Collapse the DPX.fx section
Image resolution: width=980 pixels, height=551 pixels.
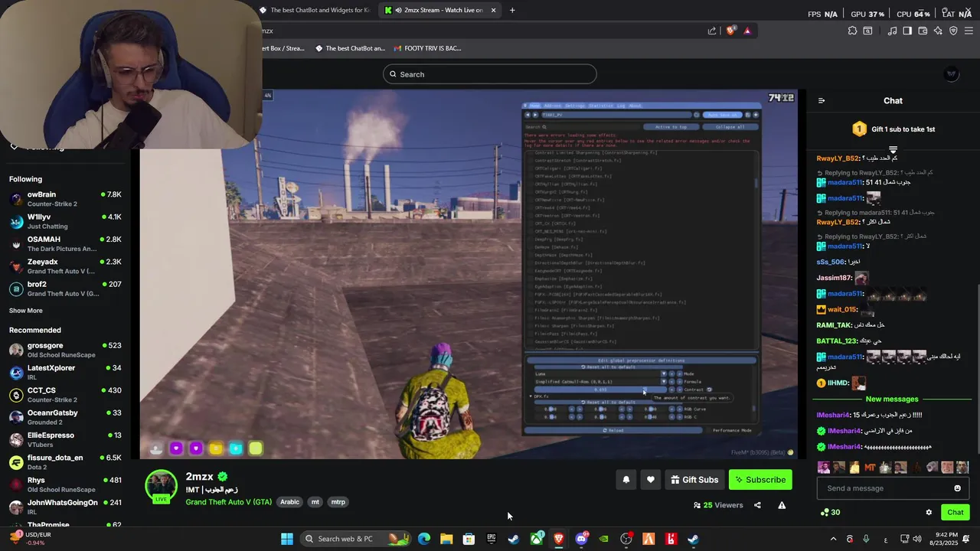[531, 396]
